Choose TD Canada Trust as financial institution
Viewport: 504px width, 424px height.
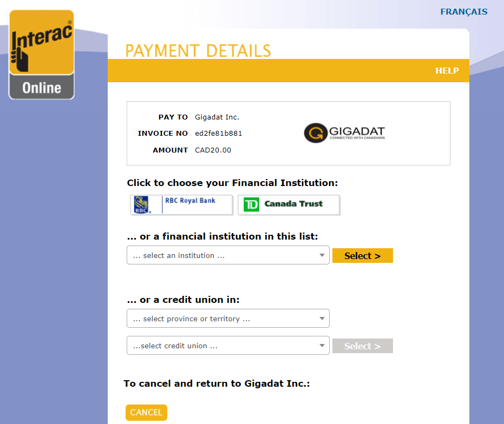pos(289,204)
